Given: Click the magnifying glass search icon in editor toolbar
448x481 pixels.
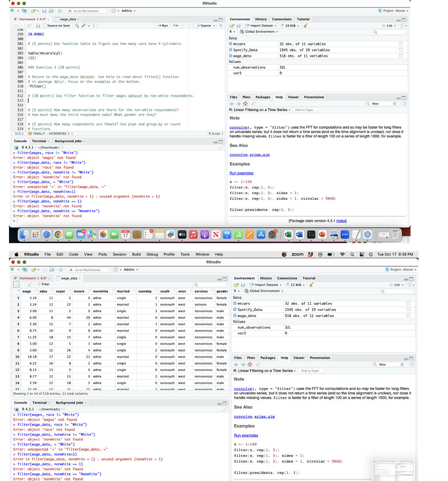Looking at the screenshot, I should (x=77, y=25).
